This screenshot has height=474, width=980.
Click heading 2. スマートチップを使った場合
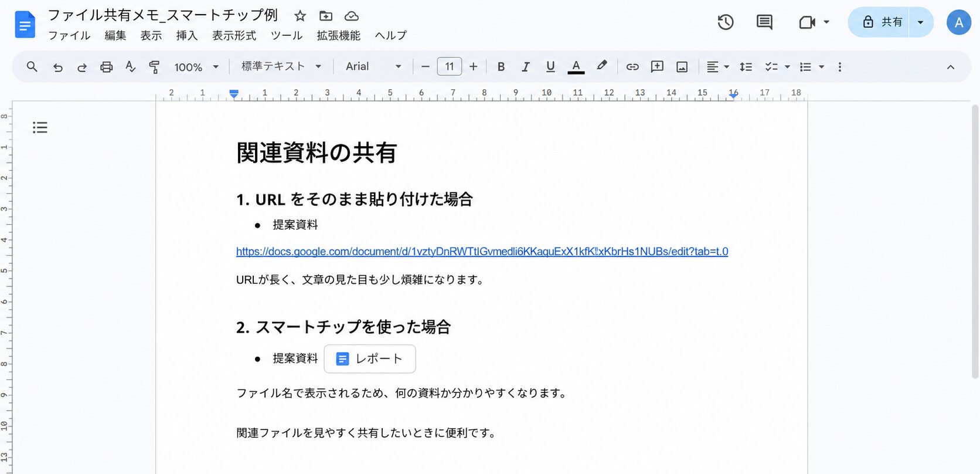click(343, 327)
